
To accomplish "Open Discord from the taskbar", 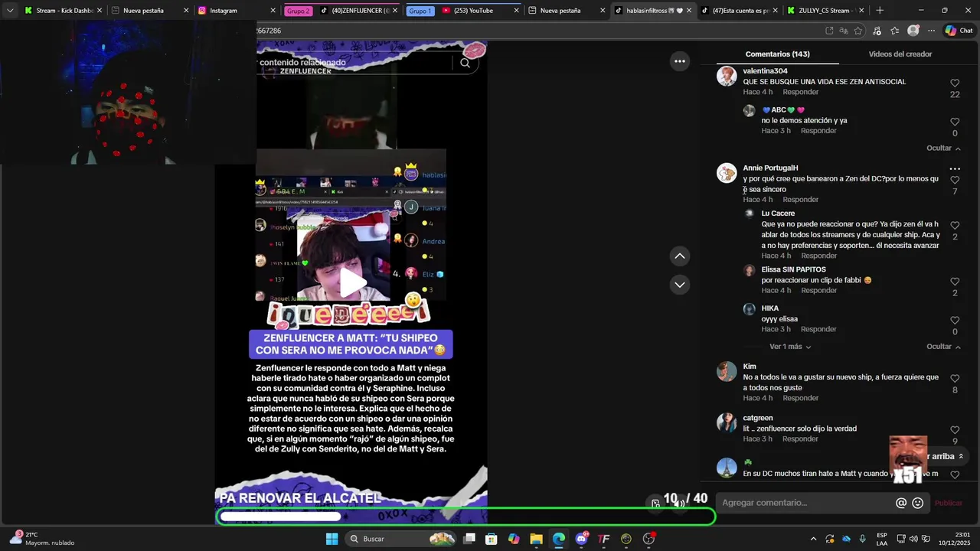I will pos(581,539).
